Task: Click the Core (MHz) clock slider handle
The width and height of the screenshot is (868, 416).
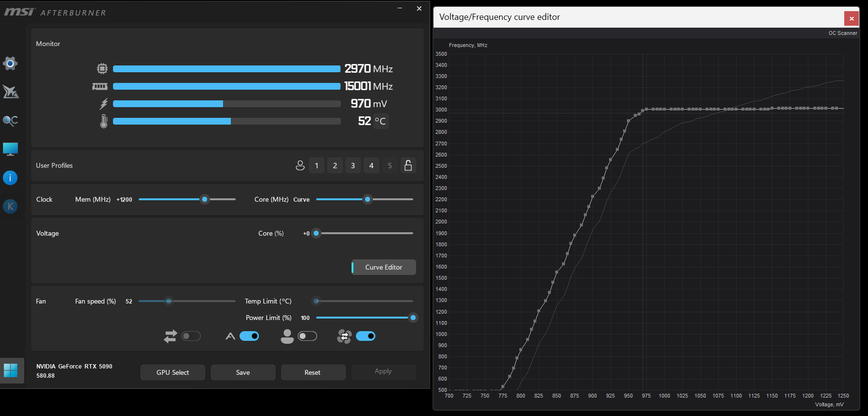Action: coord(368,199)
